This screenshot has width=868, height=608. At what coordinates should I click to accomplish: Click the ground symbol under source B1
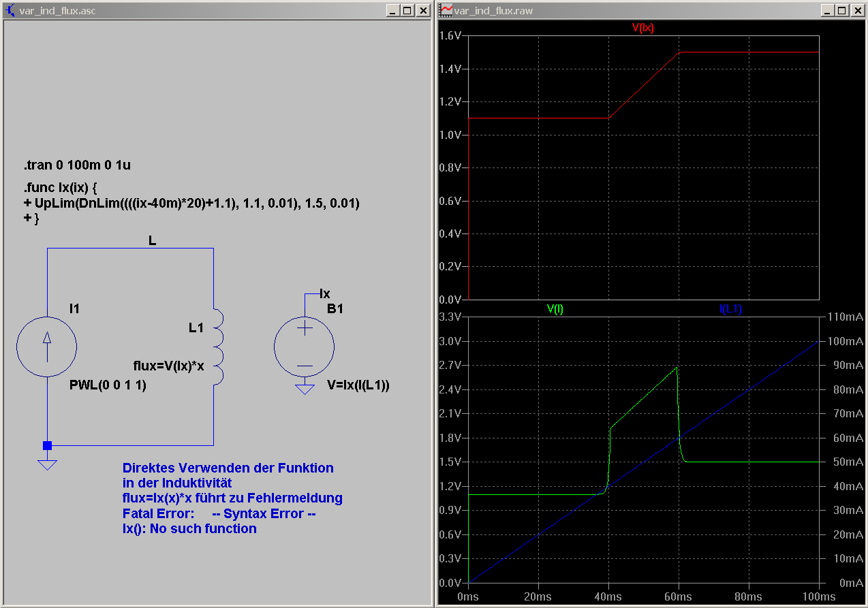tap(305, 389)
